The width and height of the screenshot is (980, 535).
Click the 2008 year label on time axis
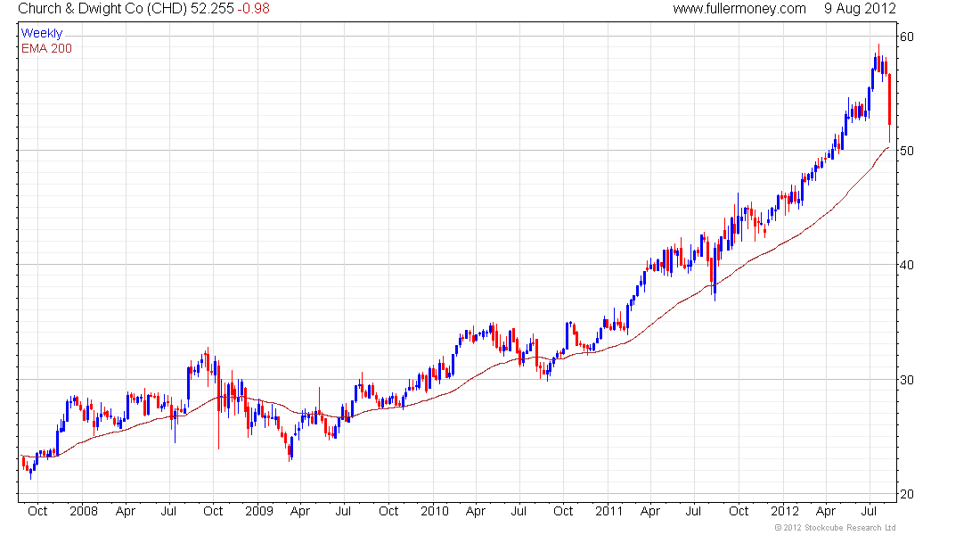[x=84, y=511]
